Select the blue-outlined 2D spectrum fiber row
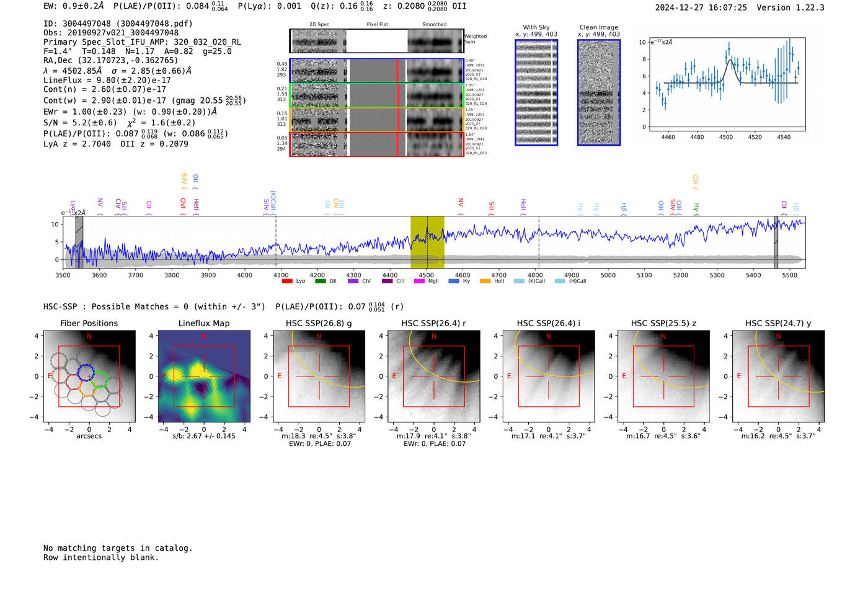 377,71
